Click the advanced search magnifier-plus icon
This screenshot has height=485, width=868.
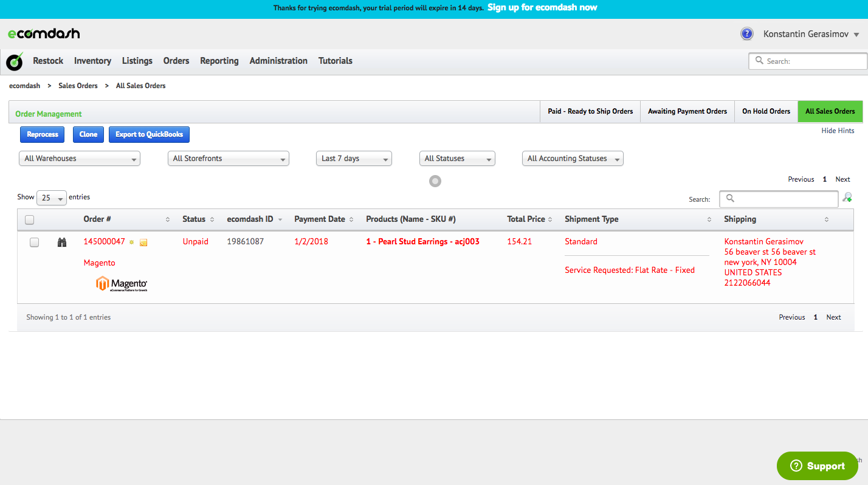848,198
